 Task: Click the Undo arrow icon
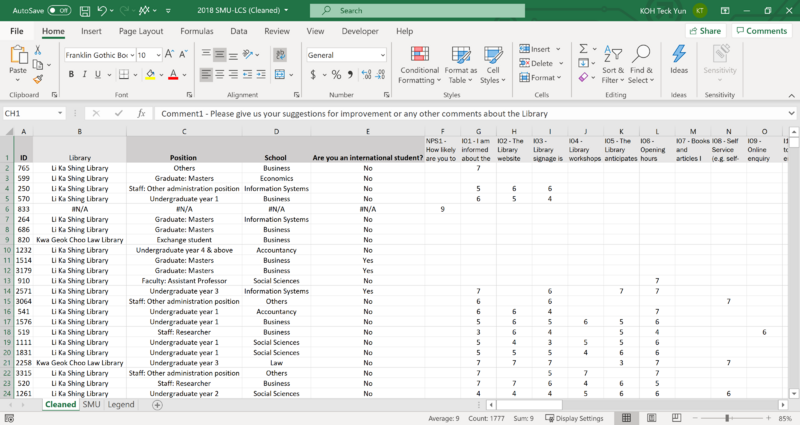(x=102, y=10)
